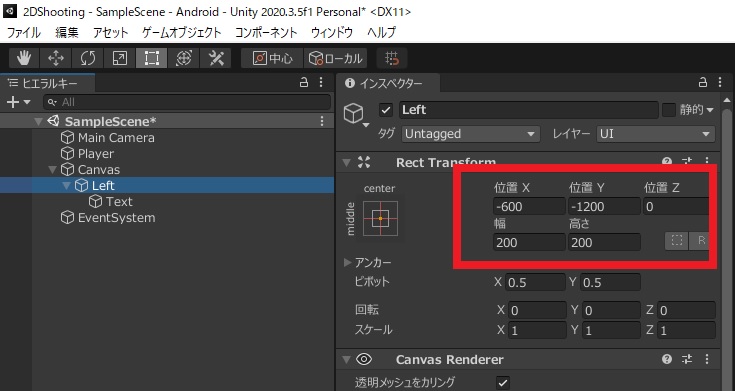This screenshot has height=391, width=735.
Task: Open SampleScene options menu
Action: (322, 121)
